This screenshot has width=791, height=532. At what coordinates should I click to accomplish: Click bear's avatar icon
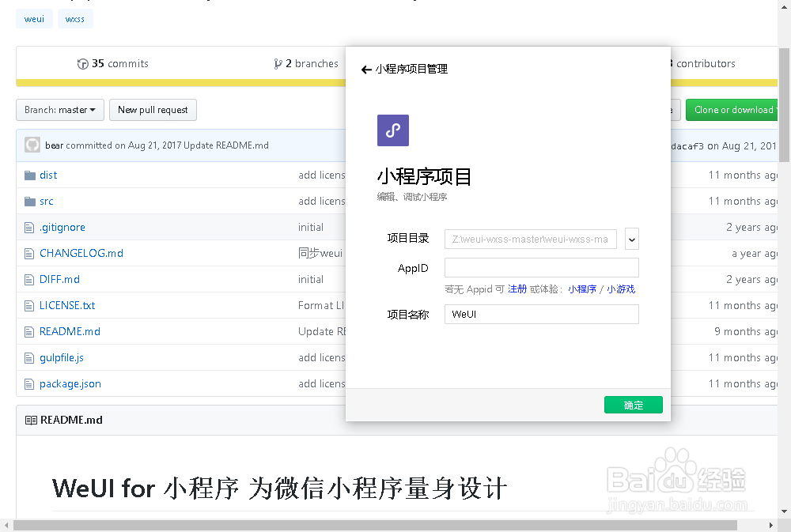click(32, 145)
